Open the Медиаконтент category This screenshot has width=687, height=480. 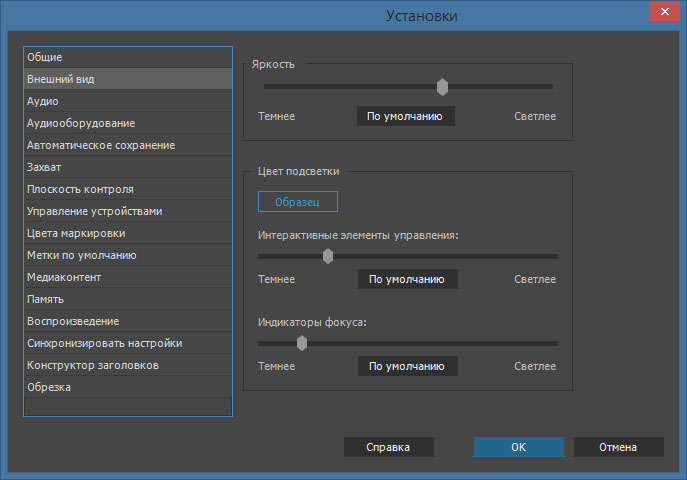128,277
